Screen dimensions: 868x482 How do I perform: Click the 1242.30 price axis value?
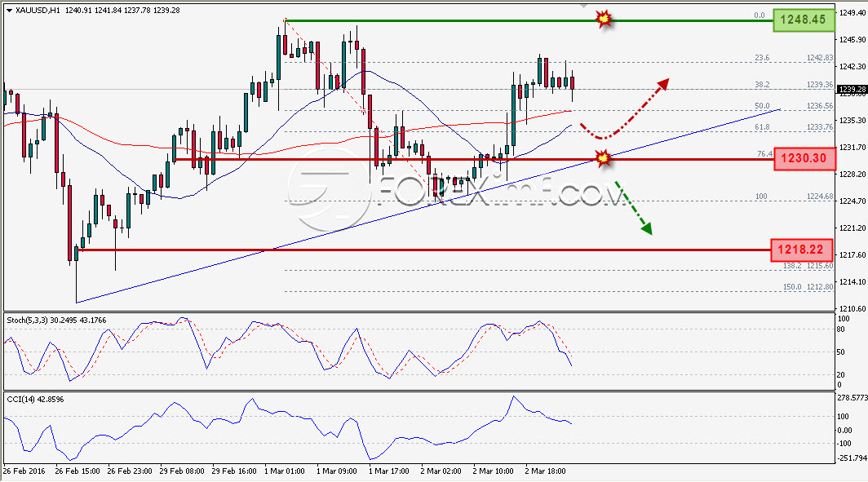(852, 66)
